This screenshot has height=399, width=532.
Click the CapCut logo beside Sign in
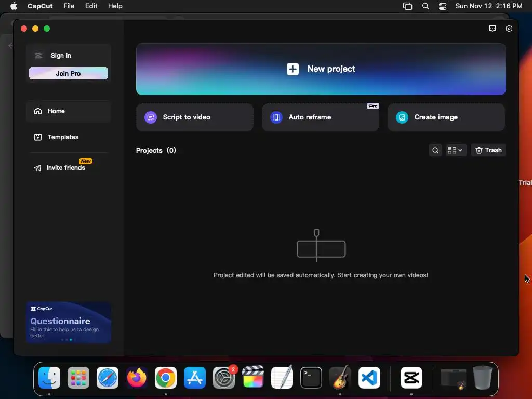point(38,56)
